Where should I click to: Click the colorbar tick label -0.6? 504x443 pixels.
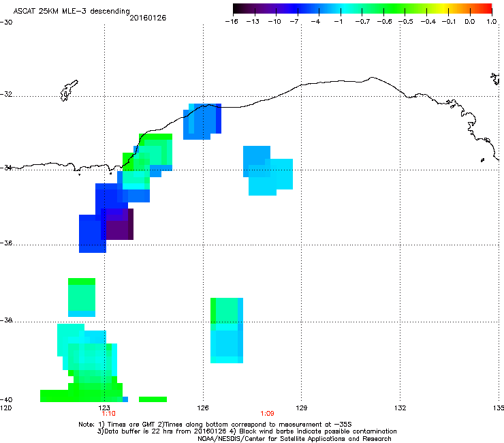click(384, 22)
